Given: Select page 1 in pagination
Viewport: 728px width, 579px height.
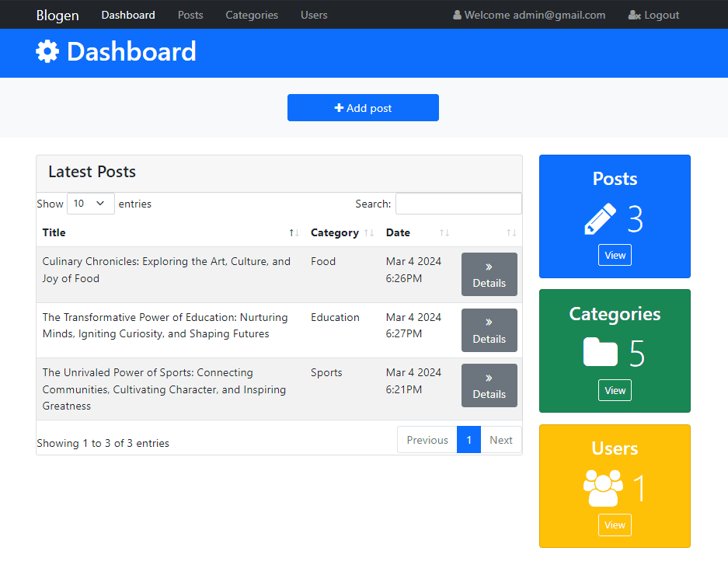Looking at the screenshot, I should [x=468, y=440].
